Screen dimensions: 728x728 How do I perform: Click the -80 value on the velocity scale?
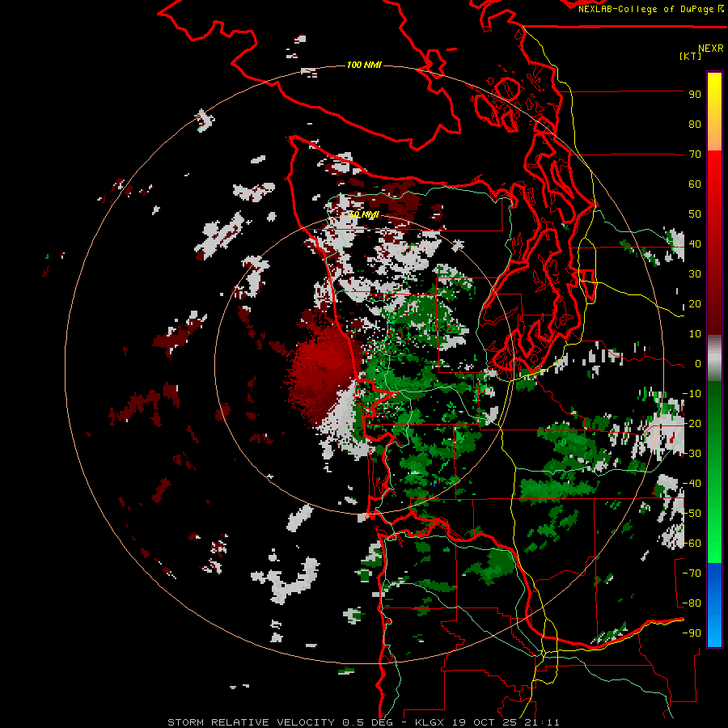(692, 603)
